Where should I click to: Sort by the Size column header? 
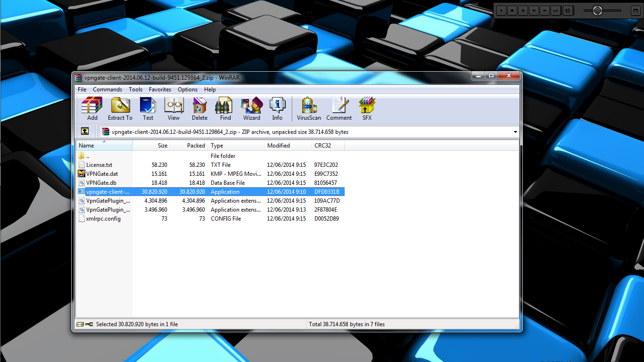coord(151,146)
